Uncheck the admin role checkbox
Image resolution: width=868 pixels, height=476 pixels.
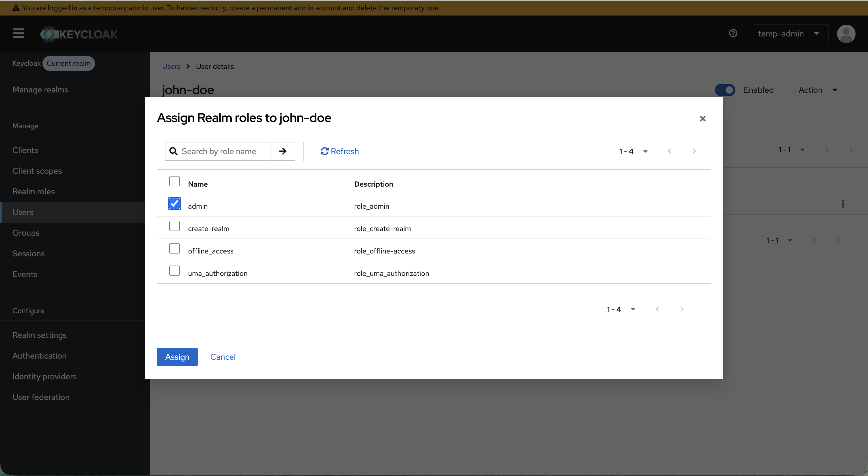(175, 204)
